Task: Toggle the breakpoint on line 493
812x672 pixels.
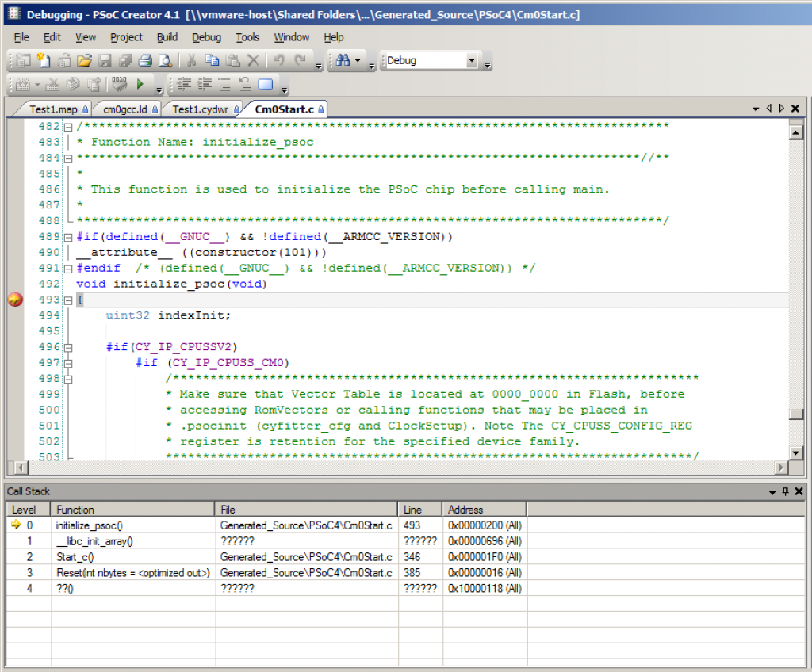Action: [14, 300]
